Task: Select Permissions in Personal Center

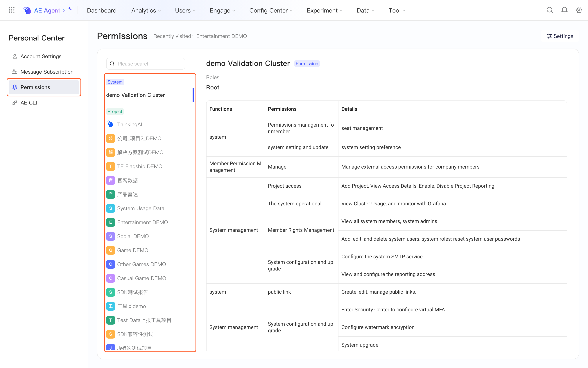Action: (x=44, y=87)
